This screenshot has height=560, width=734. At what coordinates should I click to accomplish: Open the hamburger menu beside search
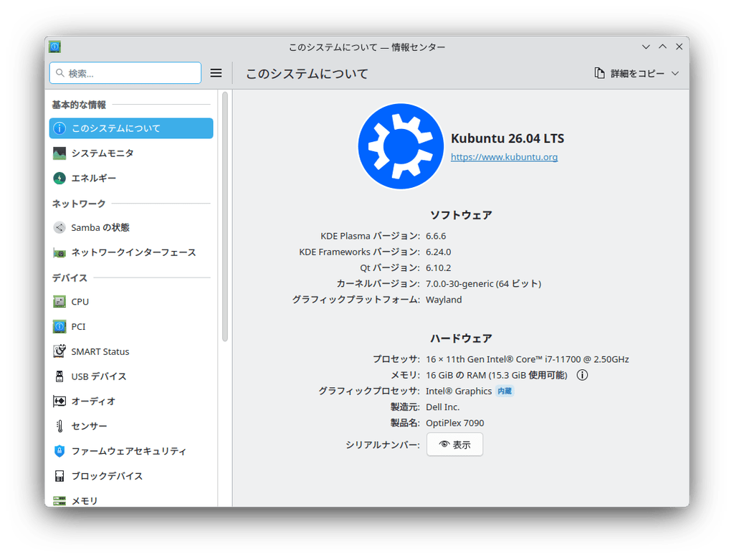[216, 73]
